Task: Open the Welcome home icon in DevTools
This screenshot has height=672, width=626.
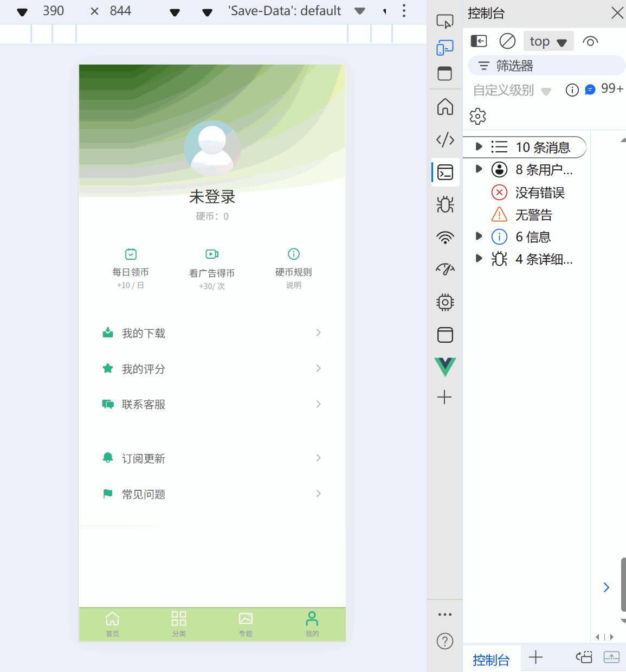Action: click(445, 106)
